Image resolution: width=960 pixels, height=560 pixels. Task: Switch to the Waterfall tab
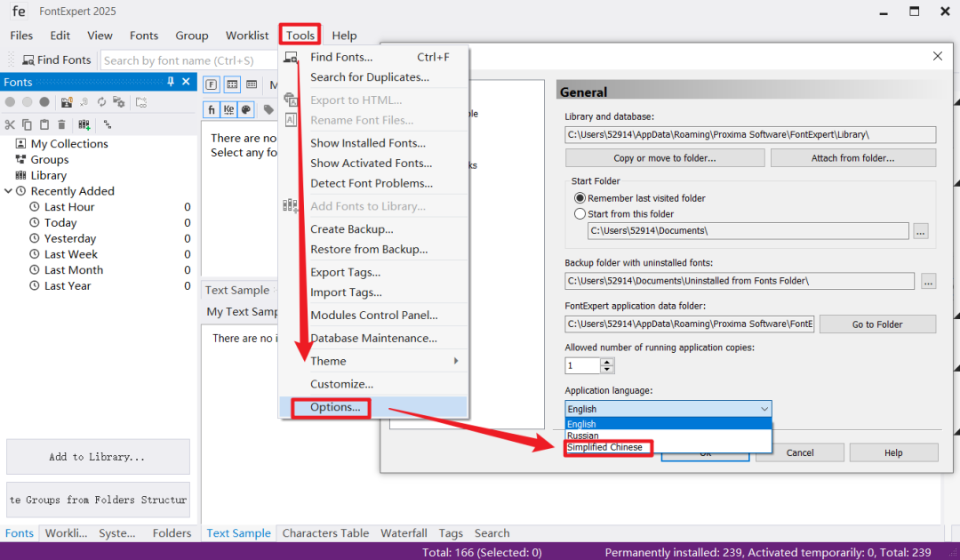tap(404, 533)
